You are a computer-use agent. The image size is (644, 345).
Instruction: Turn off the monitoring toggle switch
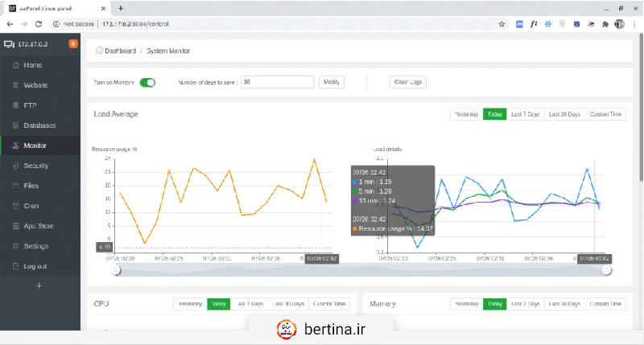pos(147,82)
